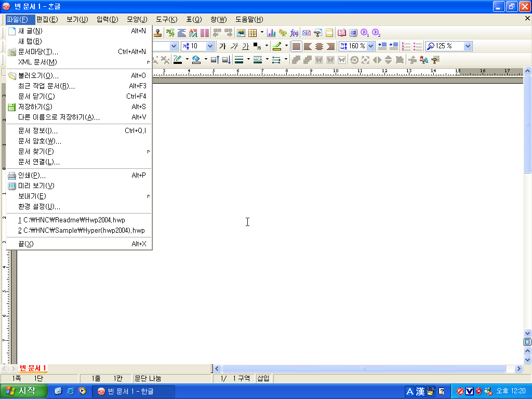Choose 저장하기(S) menu entry
The width and height of the screenshot is (532, 399).
click(x=79, y=107)
